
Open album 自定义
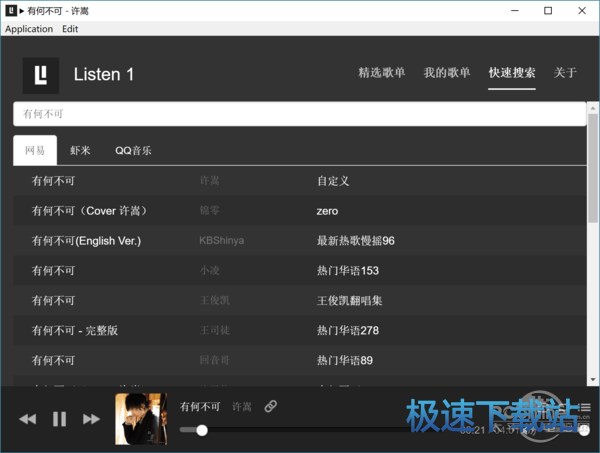tap(333, 181)
